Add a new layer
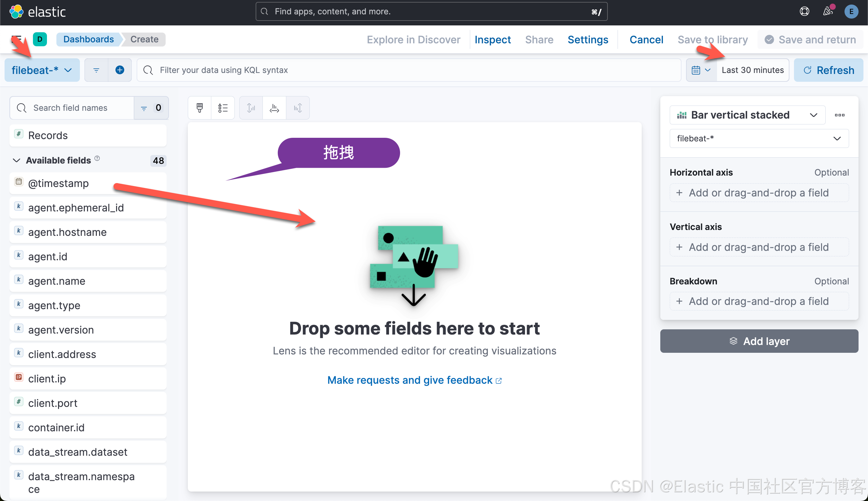This screenshot has height=501, width=868. point(759,341)
